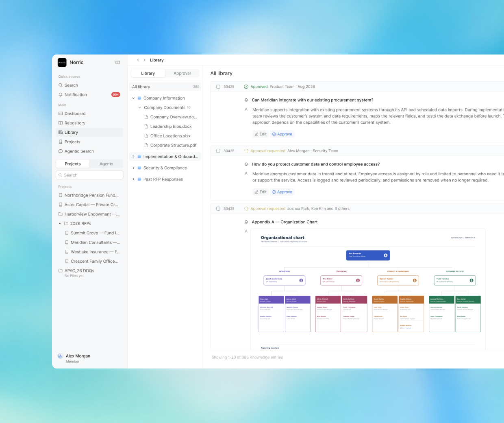This screenshot has width=504, height=423.
Task: Select the Projects tab in sidebar
Action: 73,164
